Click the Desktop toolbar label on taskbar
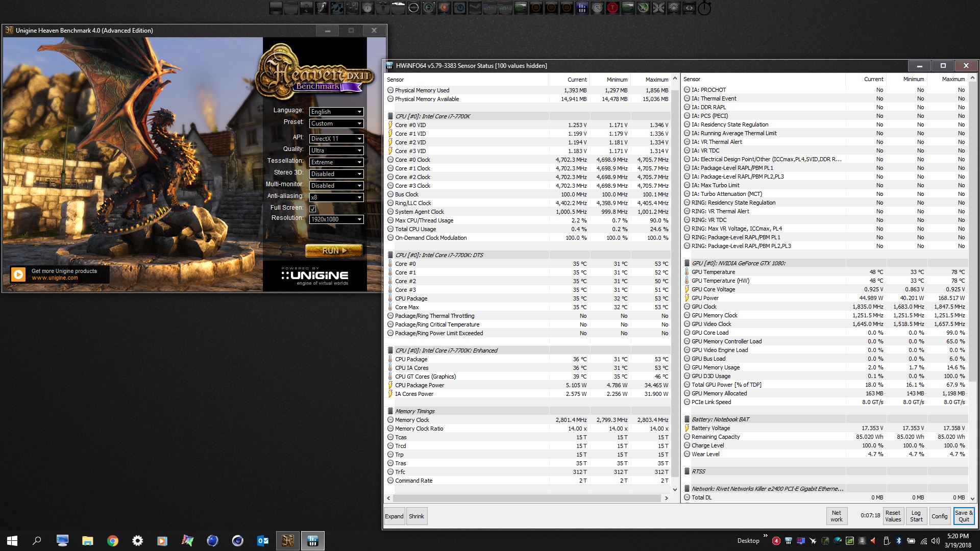980x551 pixels. point(748,541)
